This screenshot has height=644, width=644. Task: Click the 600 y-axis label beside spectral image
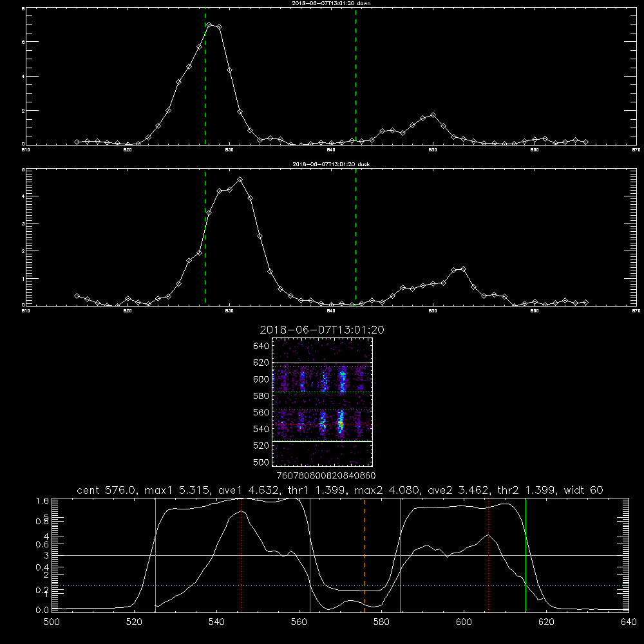click(x=261, y=379)
